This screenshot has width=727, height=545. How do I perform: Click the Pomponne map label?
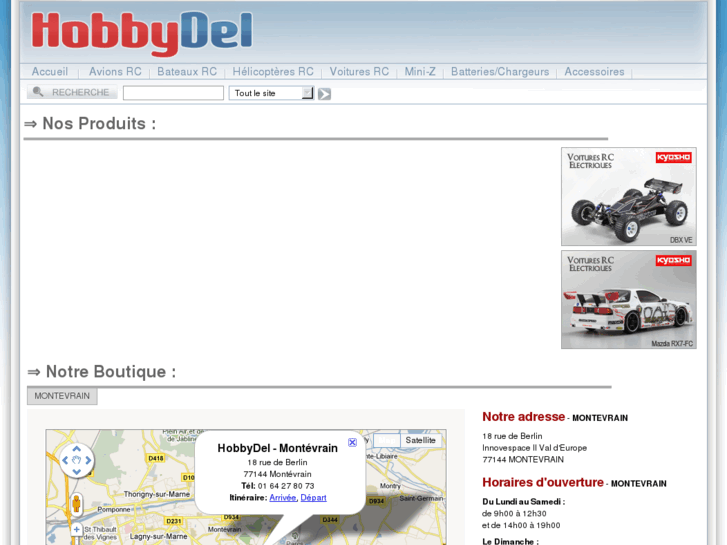pos(114,510)
